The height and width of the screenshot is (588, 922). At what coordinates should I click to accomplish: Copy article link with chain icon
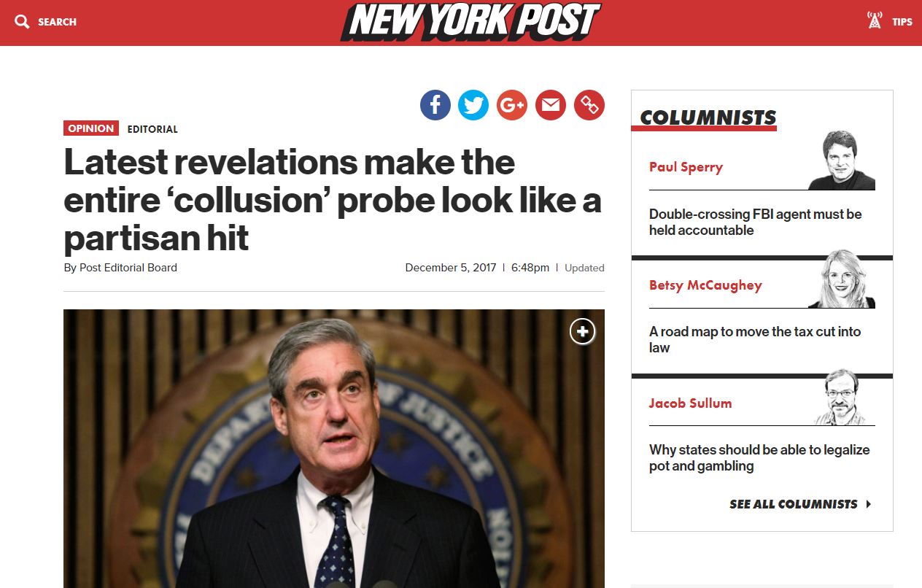[589, 106]
